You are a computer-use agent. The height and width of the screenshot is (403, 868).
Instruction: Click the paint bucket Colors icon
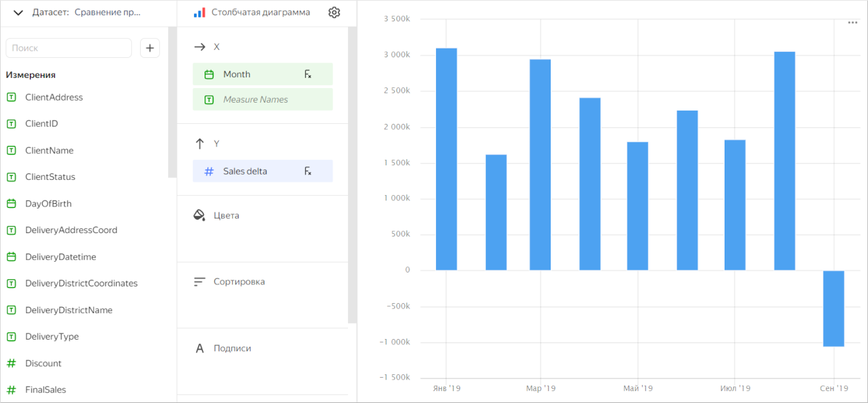[199, 216]
